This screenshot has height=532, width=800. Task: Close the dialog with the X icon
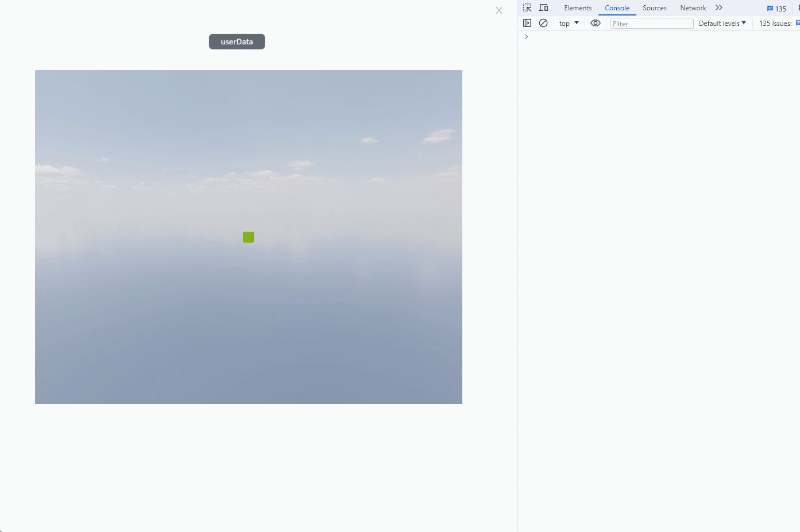pos(499,10)
